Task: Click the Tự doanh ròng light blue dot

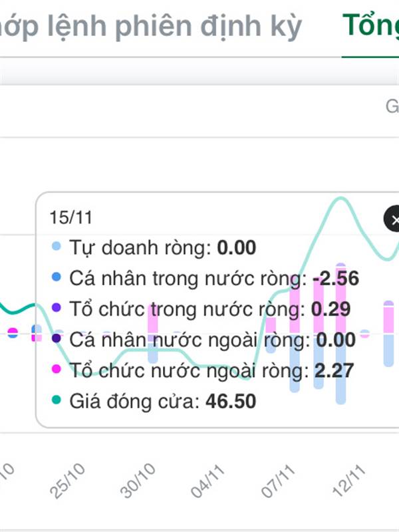Action: tap(57, 246)
